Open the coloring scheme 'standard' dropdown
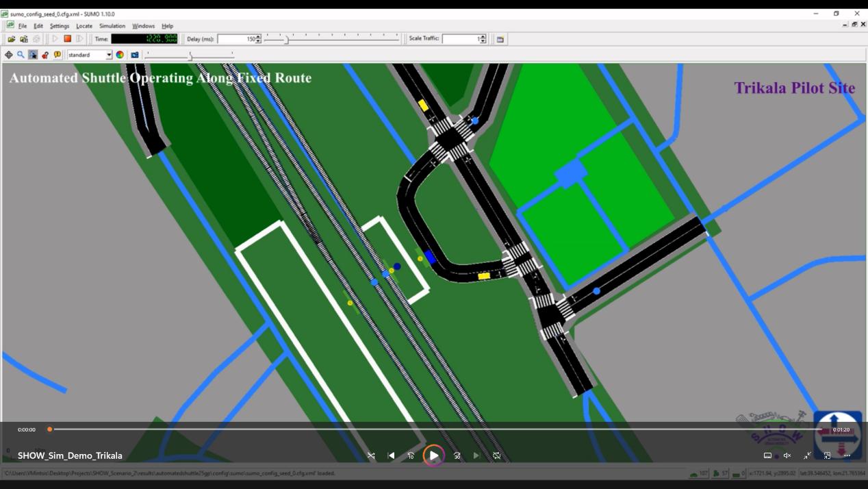868x489 pixels. tap(90, 55)
